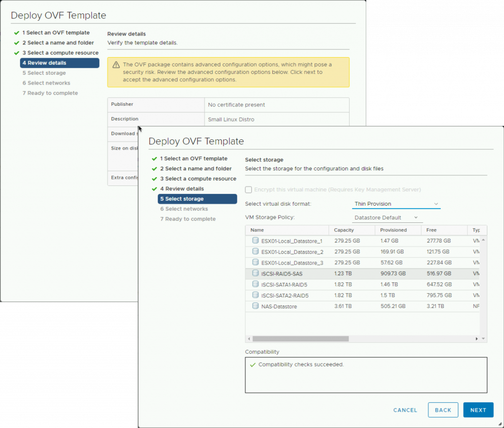504x428 pixels.
Task: Click the datastore icon beside iSCSI-SATA1-RAID5
Action: 255,284
